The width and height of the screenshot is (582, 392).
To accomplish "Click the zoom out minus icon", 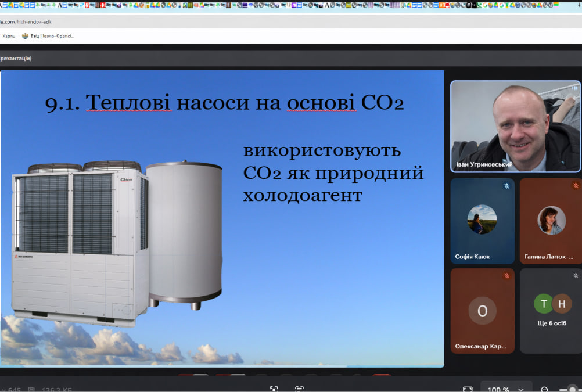I will [544, 389].
